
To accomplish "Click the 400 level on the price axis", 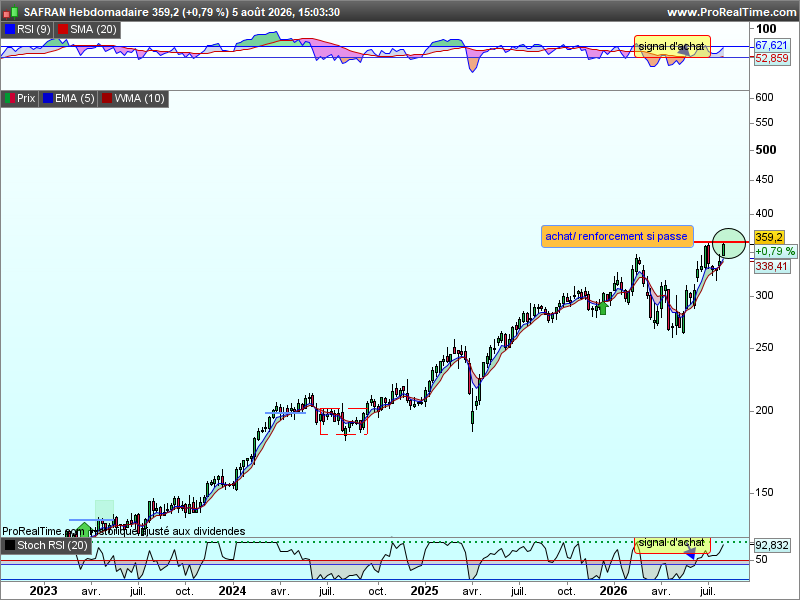I will click(764, 213).
